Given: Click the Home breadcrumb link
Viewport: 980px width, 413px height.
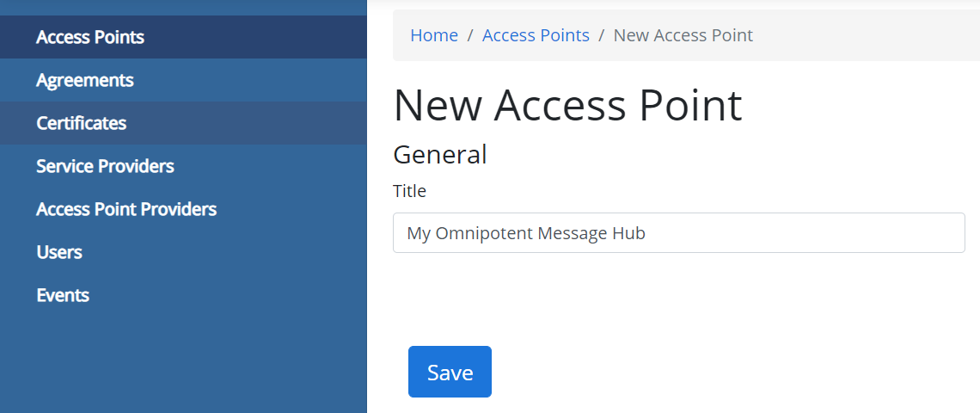Looking at the screenshot, I should (434, 35).
